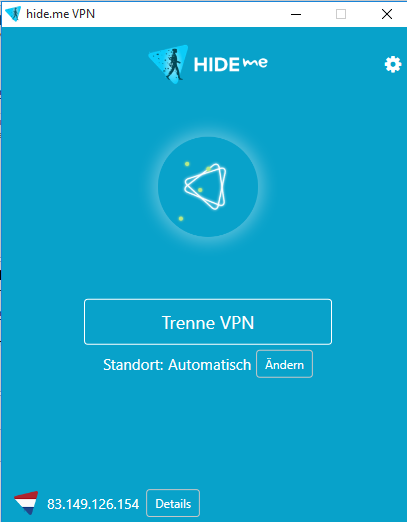The image size is (407, 522).
Task: Click the Standort label text
Action: (133, 365)
